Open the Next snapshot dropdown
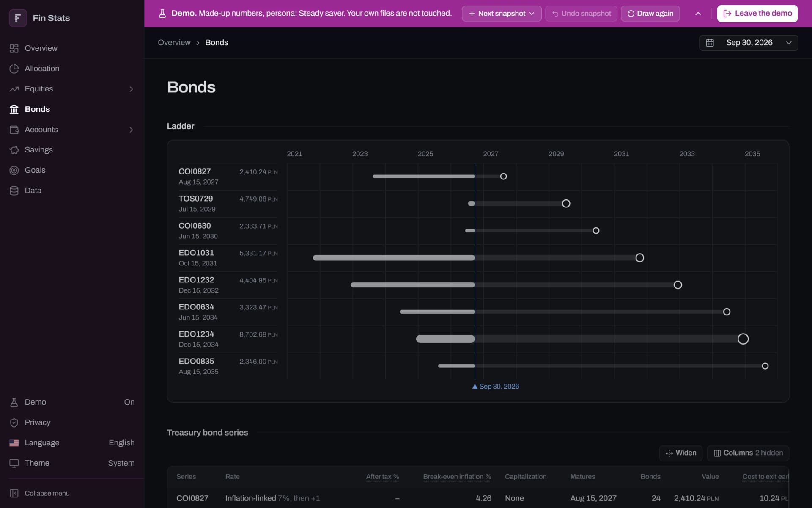This screenshot has height=508, width=812. pos(502,14)
